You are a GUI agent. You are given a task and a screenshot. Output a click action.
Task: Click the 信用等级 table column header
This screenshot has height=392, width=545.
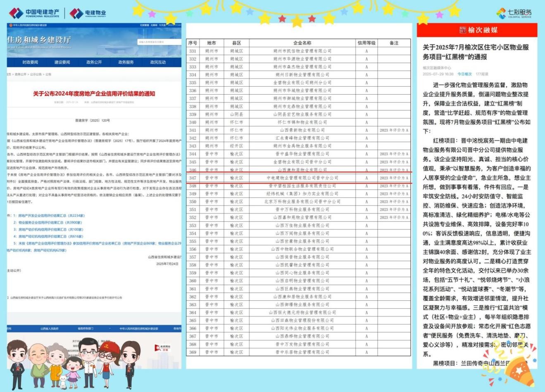click(367, 43)
